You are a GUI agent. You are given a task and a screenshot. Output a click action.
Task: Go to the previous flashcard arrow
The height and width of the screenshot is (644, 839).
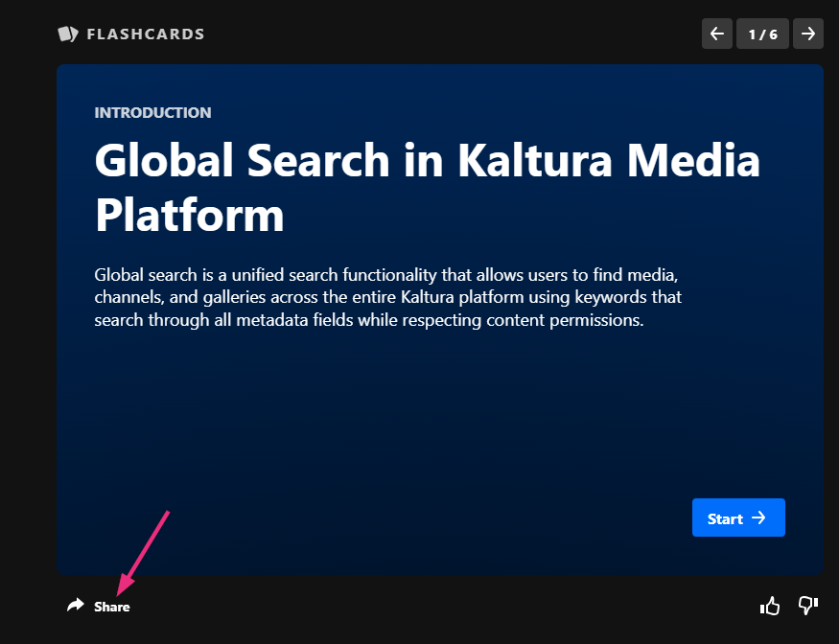717,34
